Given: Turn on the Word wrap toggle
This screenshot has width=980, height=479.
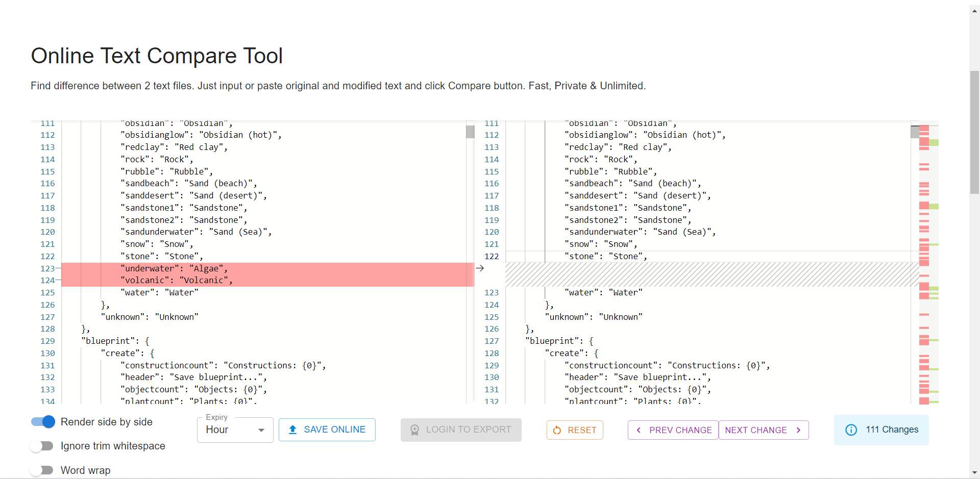Looking at the screenshot, I should [42, 470].
